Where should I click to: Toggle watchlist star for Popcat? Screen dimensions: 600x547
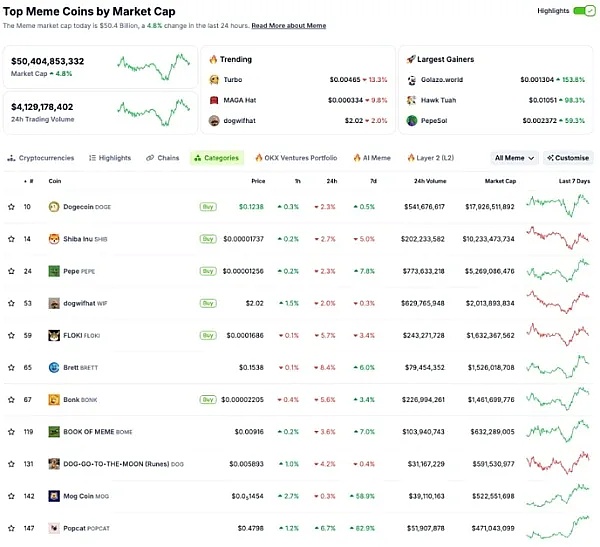coord(11,528)
